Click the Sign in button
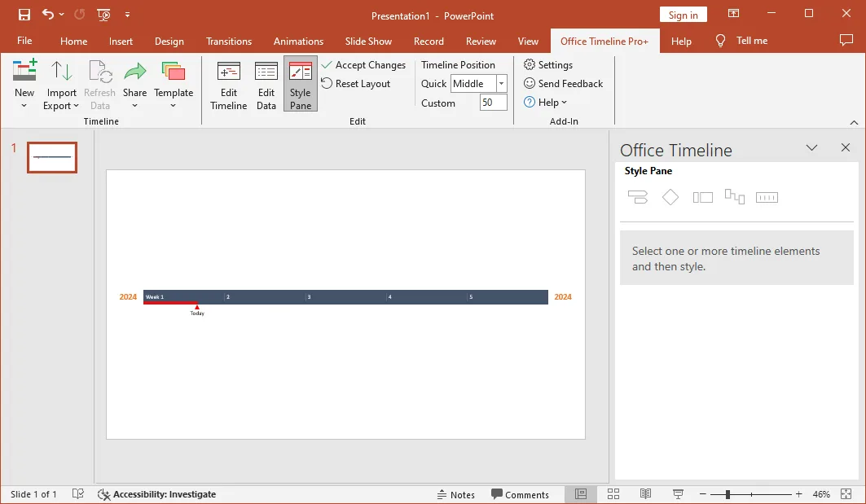866x504 pixels. pyautogui.click(x=684, y=15)
